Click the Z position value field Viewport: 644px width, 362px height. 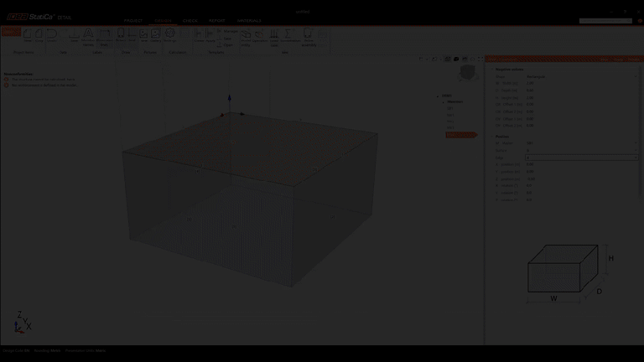(x=582, y=179)
